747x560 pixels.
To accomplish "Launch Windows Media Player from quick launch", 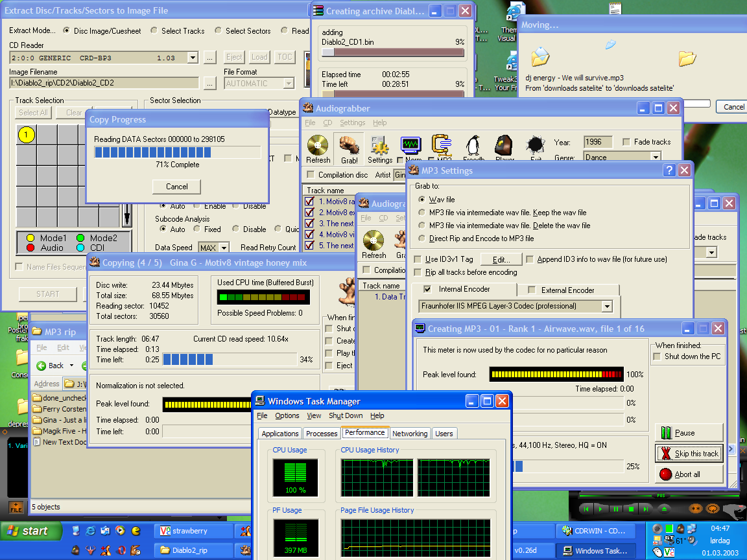I will coord(121,530).
